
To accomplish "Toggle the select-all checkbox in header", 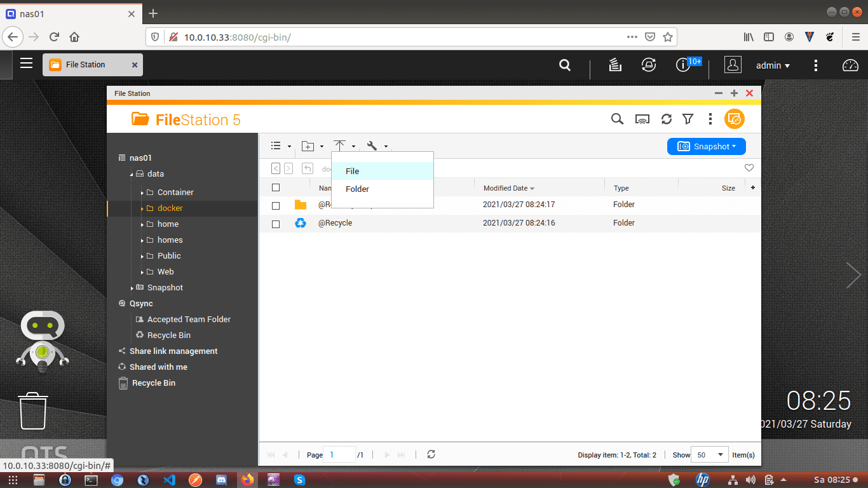I will (x=276, y=187).
